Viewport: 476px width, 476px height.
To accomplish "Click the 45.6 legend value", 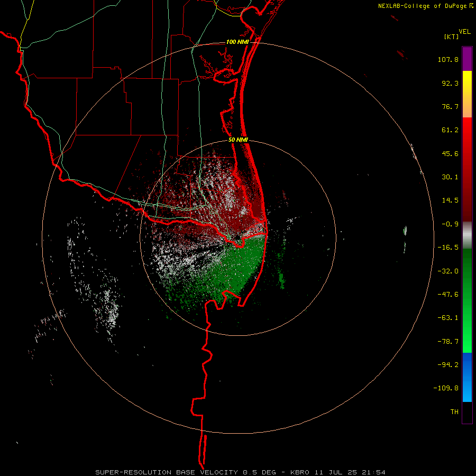I will coord(450,153).
